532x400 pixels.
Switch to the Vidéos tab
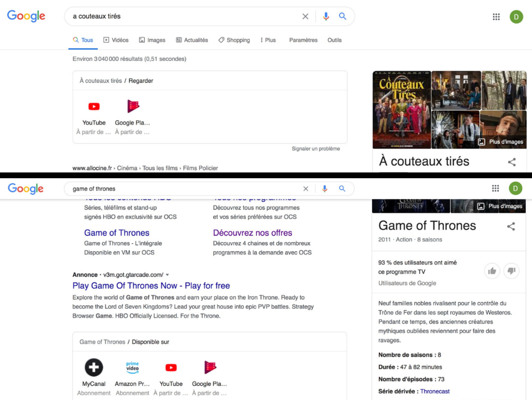pyautogui.click(x=116, y=40)
